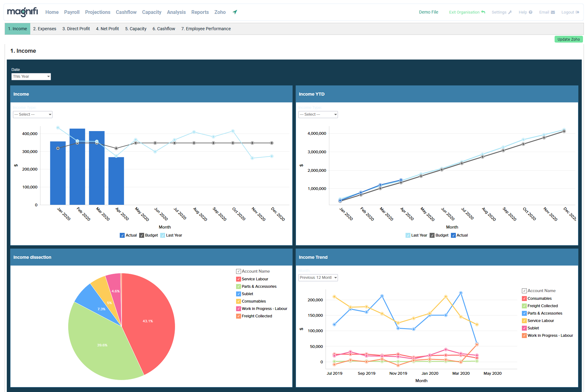Click the Help question mark icon
587x392 pixels.
pyautogui.click(x=531, y=12)
